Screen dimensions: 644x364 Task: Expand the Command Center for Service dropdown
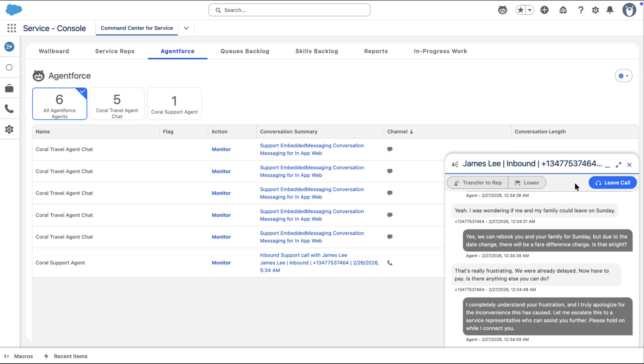tap(186, 28)
